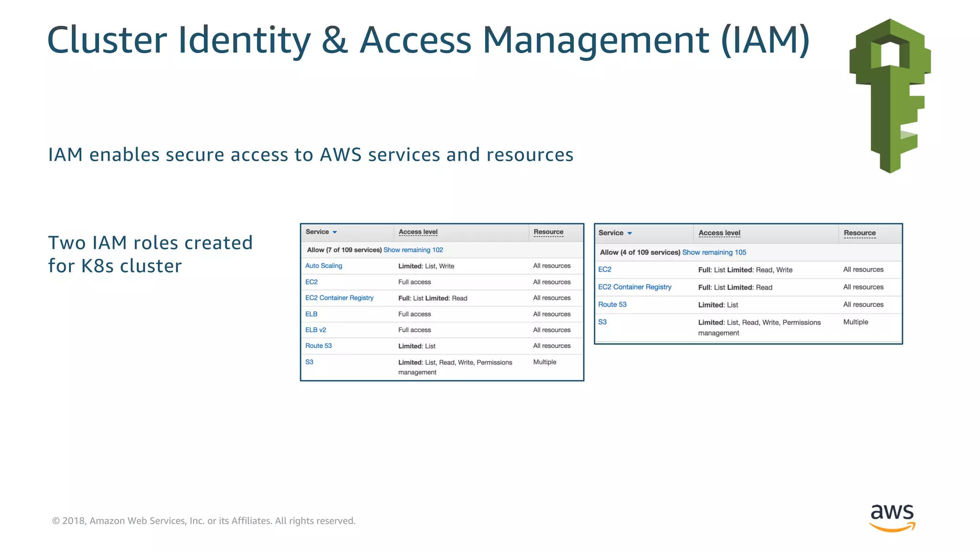Open Route 53 link in left table

319,346
